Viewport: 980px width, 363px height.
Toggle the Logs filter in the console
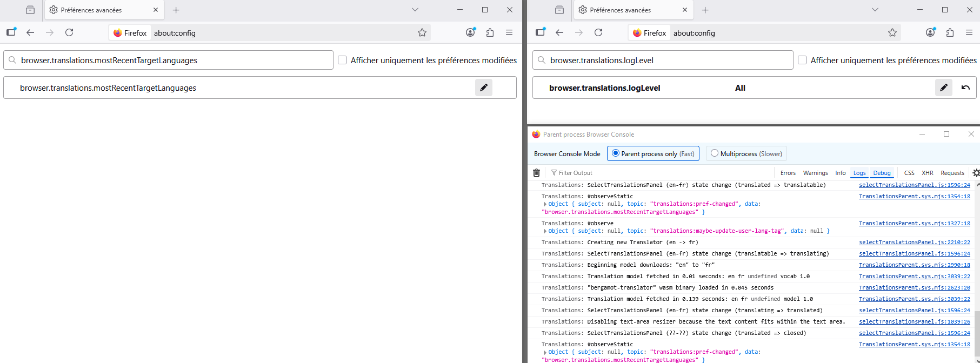tap(859, 173)
